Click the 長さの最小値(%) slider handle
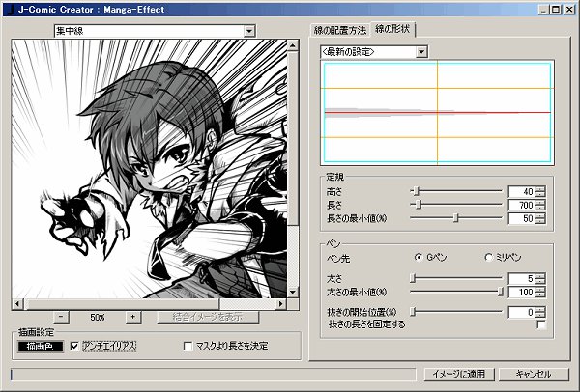Screen dimensions: 580x392 [456, 217]
